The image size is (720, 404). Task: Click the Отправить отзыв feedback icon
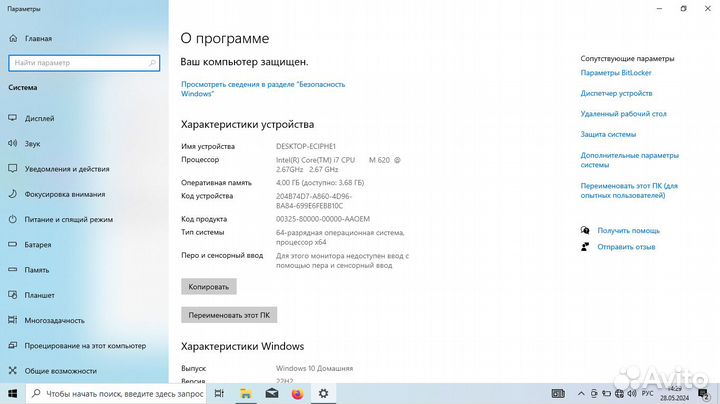click(x=585, y=247)
